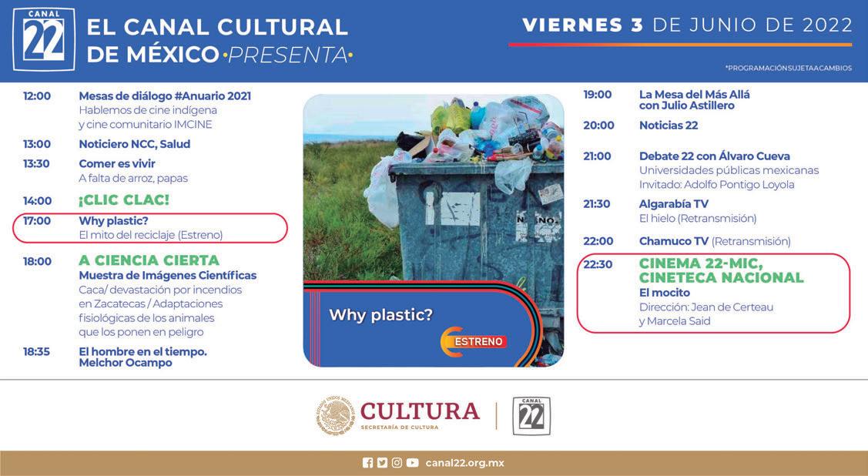This screenshot has height=476, width=868.
Task: Select 'La Mesa del Más Allá' program
Action: pos(695,95)
